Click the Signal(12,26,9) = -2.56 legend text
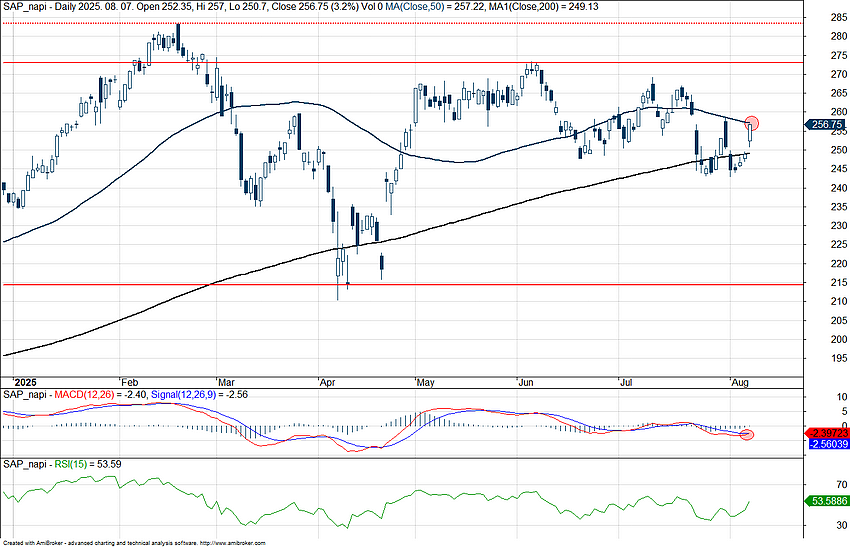The image size is (850, 547). click(x=199, y=395)
